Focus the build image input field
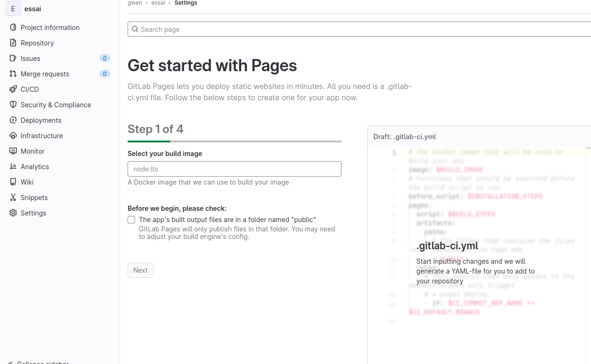Screen dimensions: 591x364 point(234,169)
